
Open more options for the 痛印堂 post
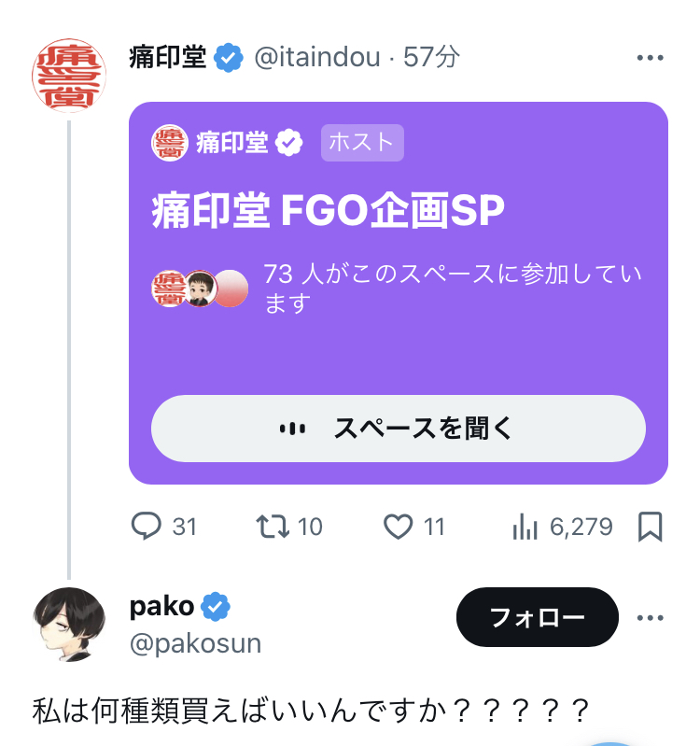point(649,58)
